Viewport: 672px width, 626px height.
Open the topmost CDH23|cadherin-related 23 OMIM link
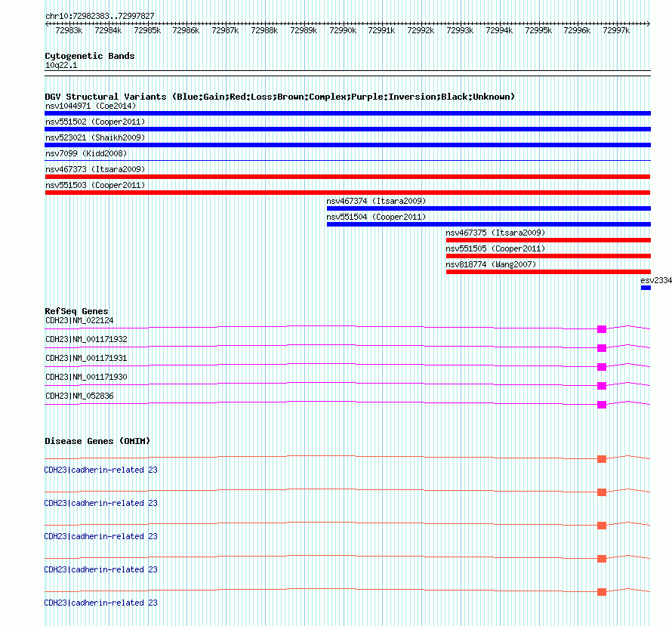[100, 470]
